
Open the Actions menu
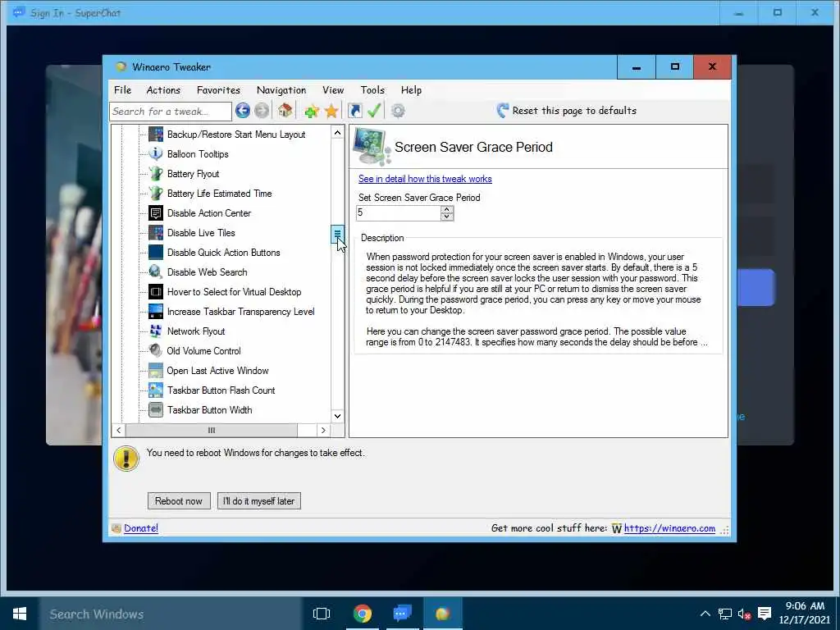point(163,90)
